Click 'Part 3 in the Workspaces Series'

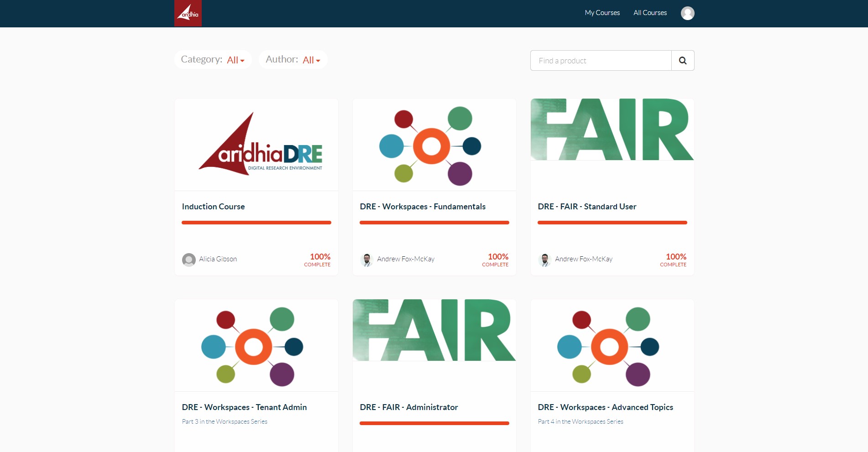[x=225, y=421]
